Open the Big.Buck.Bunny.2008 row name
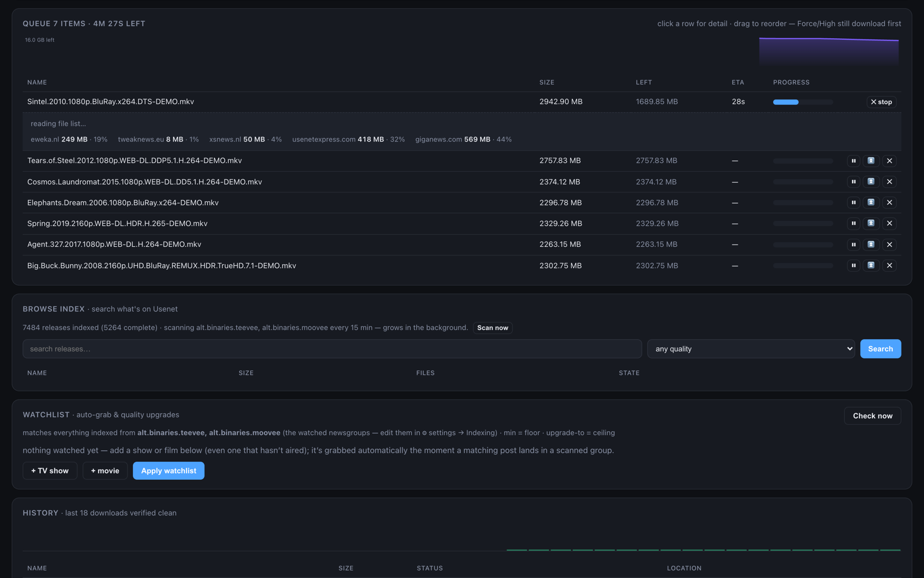The height and width of the screenshot is (578, 924). 162,265
